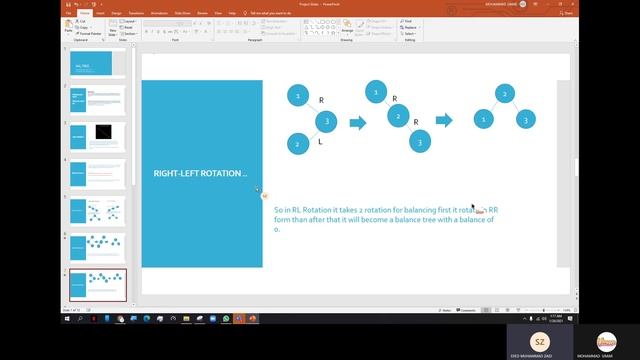Image resolution: width=640 pixels, height=360 pixels.
Task: Apply Bold formatting in Font group
Action: [146, 32]
